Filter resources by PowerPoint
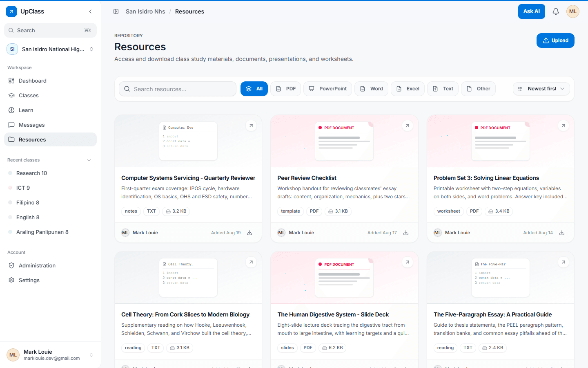 [x=327, y=89]
